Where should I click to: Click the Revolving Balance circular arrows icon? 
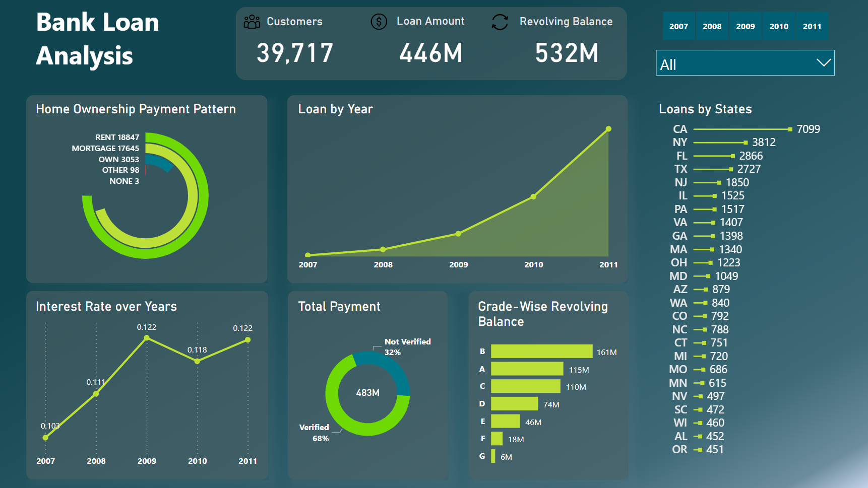(500, 22)
